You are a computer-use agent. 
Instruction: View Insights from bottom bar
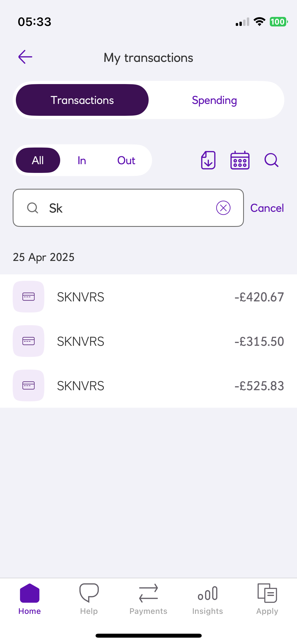208,599
